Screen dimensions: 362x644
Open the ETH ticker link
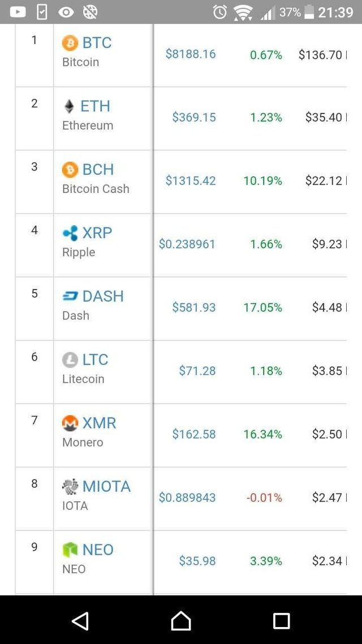95,106
